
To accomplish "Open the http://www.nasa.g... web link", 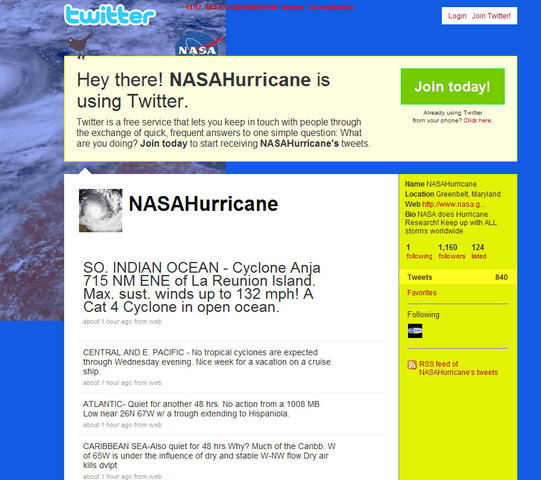I will pyautogui.click(x=453, y=204).
